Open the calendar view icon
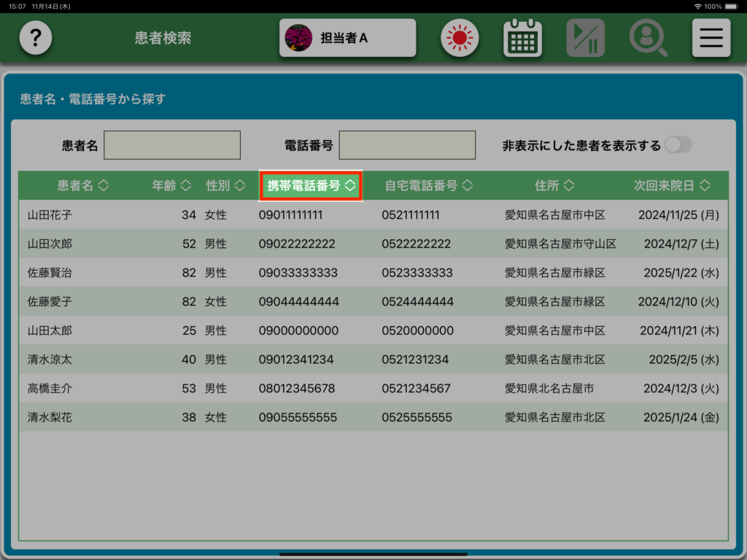 tap(522, 38)
